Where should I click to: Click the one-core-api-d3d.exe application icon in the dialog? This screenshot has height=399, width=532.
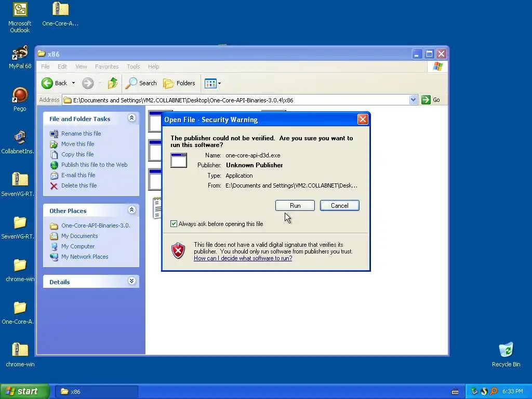coord(179,160)
